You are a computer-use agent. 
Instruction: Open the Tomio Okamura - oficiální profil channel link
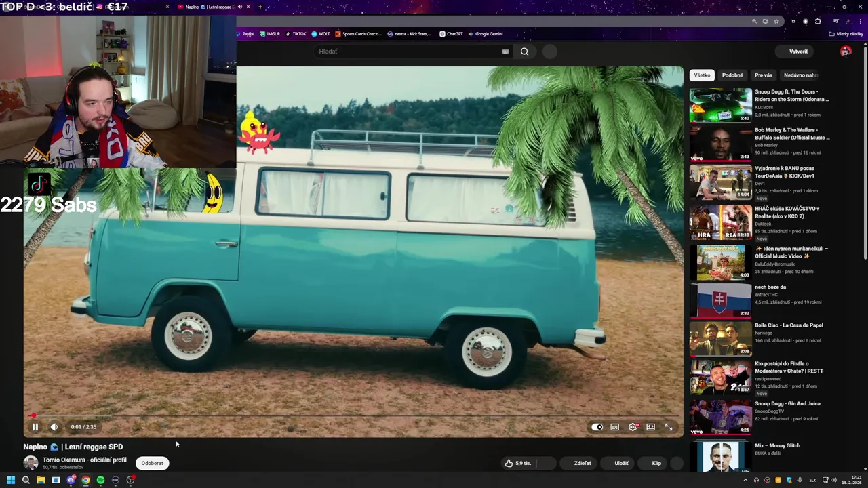pos(85,460)
